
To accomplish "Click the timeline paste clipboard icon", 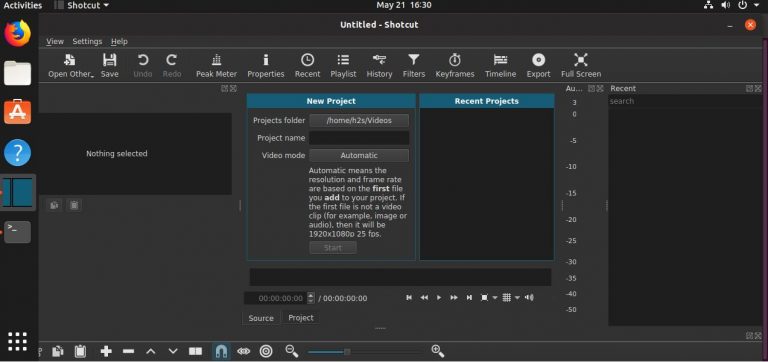I will pyautogui.click(x=80, y=351).
